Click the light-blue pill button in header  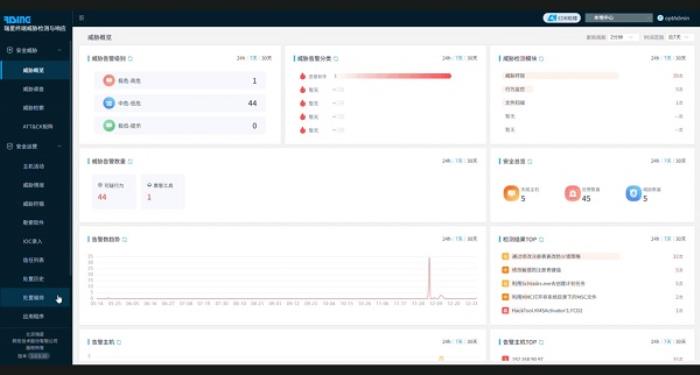tap(562, 18)
